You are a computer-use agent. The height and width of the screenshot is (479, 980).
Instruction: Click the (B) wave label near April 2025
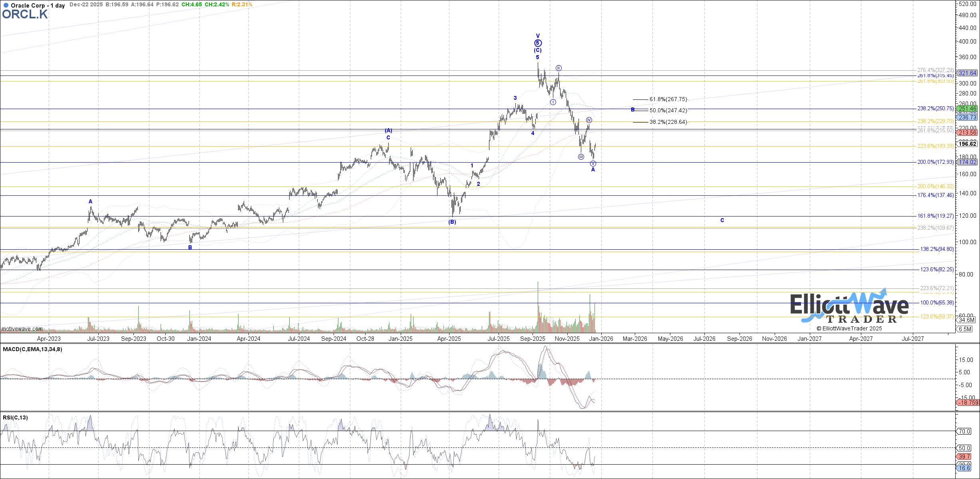tap(452, 222)
